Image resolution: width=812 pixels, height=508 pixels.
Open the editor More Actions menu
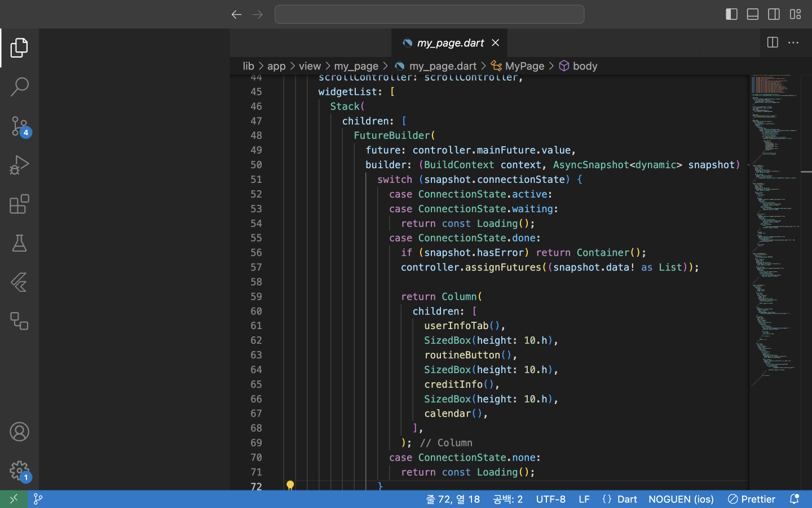(x=793, y=42)
